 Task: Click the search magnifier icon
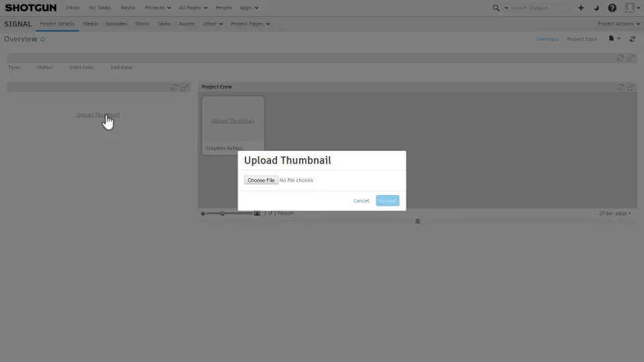(496, 8)
